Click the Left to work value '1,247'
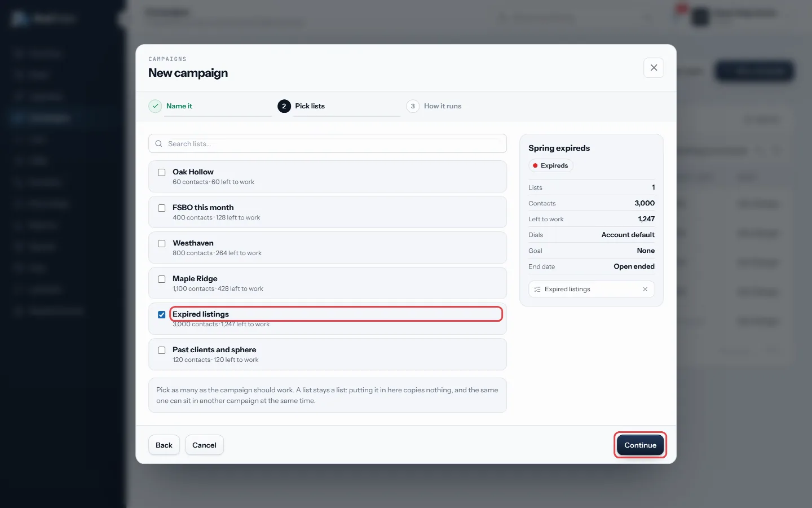This screenshot has height=508, width=812. [646, 219]
